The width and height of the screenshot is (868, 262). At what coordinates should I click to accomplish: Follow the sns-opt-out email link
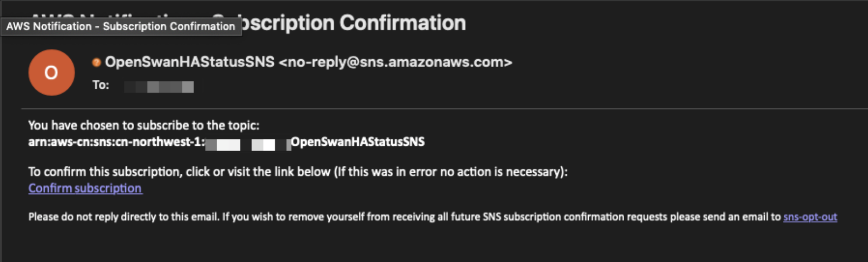(x=810, y=216)
